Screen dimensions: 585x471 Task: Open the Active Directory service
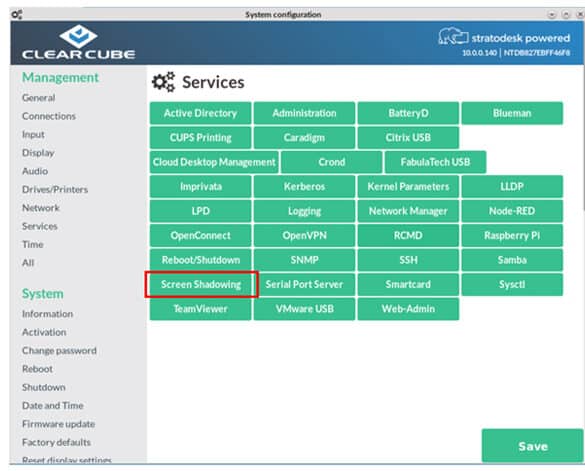(x=200, y=113)
